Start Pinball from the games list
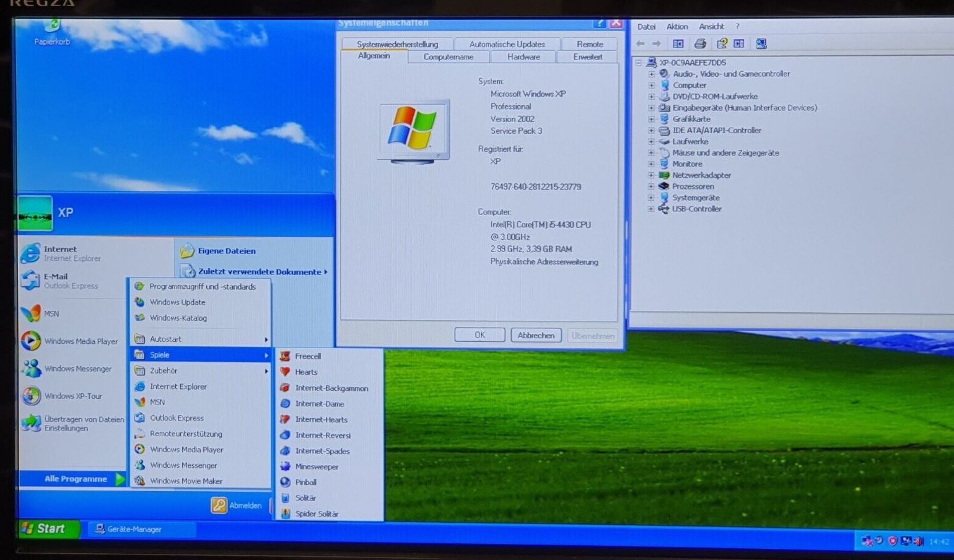The image size is (954, 560). point(305,482)
